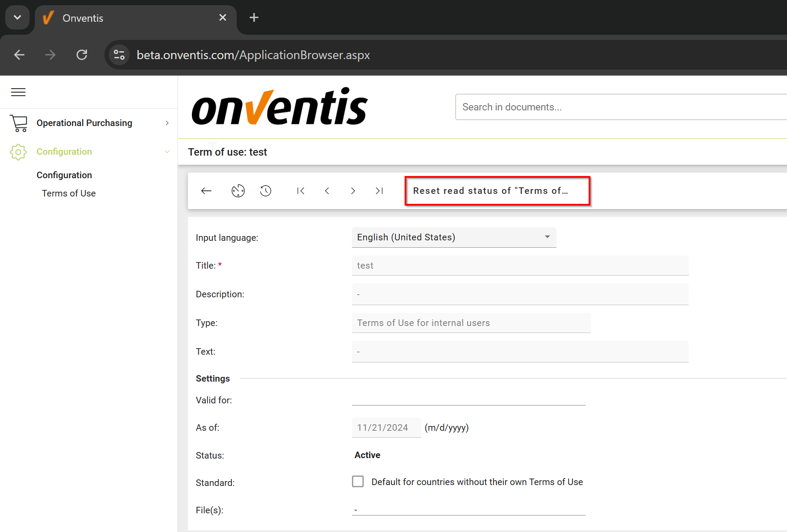Open a new browser tab
Screen dimensions: 787x532
(254, 17)
